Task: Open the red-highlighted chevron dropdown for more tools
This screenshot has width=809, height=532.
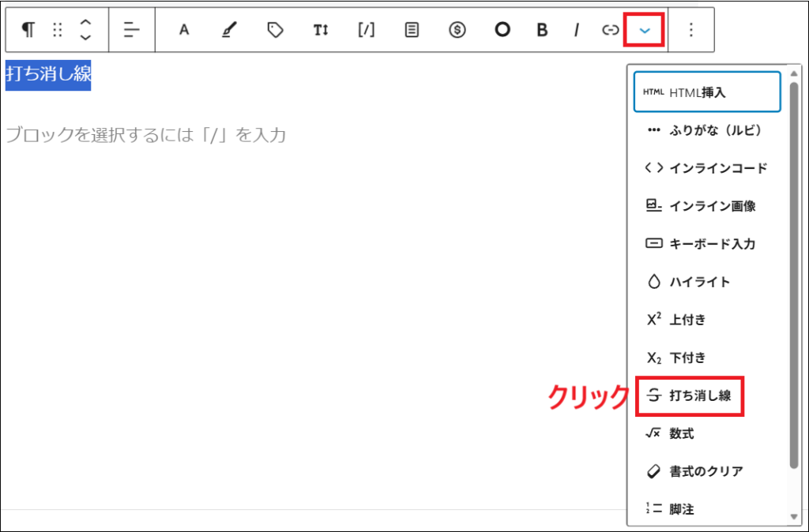Action: tap(645, 29)
